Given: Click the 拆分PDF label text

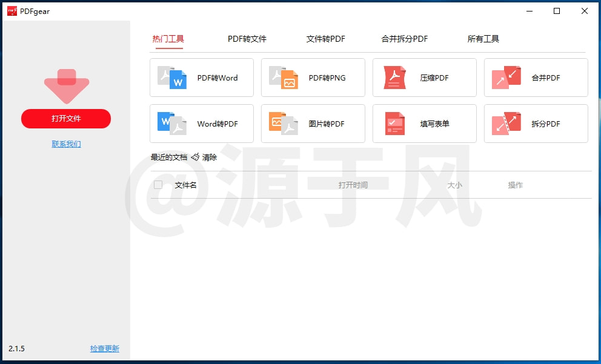Looking at the screenshot, I should click(x=546, y=124).
